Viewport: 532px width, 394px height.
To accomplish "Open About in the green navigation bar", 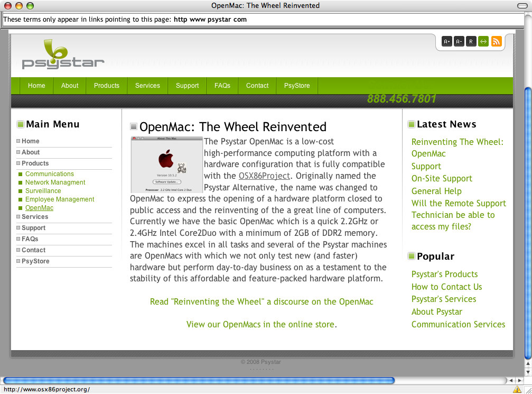I will 70,86.
